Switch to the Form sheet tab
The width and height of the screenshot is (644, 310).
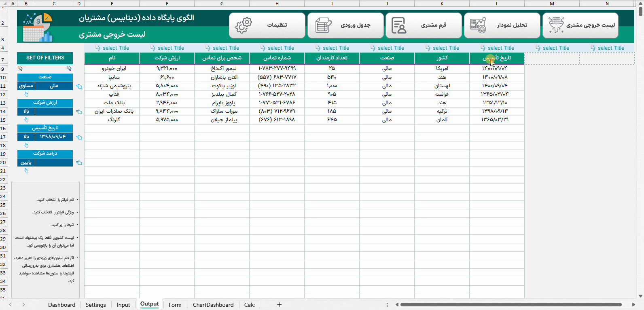pyautogui.click(x=175, y=305)
